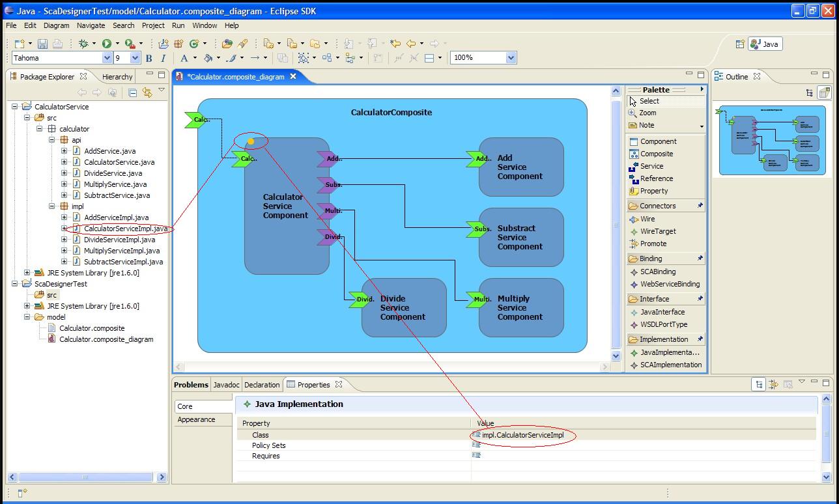Pin the Connectors palette drawer
The height and width of the screenshot is (504, 839).
click(x=700, y=206)
